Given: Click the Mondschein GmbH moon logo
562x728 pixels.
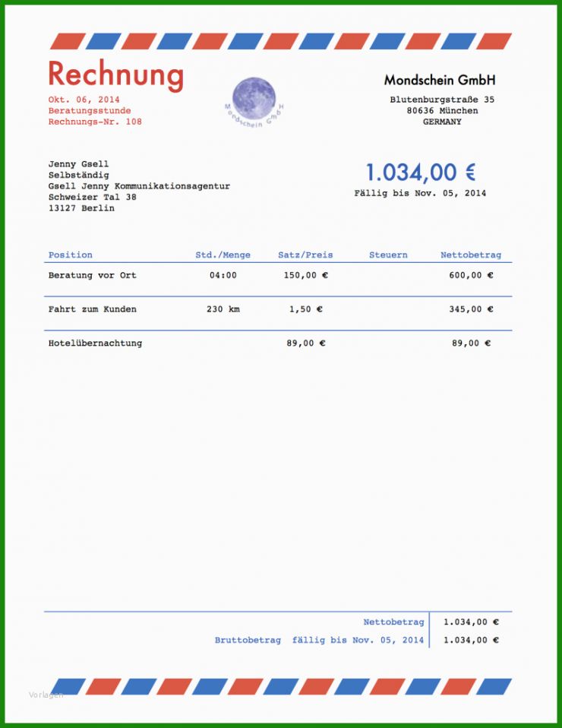Looking at the screenshot, I should click(254, 102).
